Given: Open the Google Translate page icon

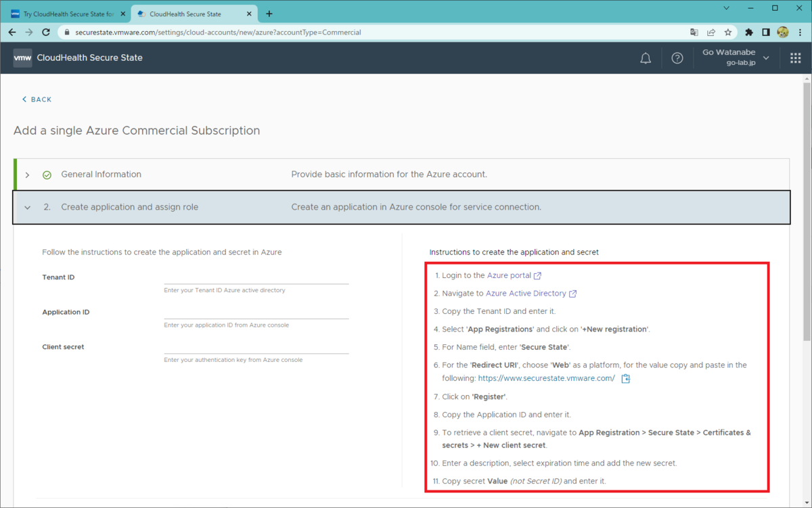Looking at the screenshot, I should coord(694,32).
